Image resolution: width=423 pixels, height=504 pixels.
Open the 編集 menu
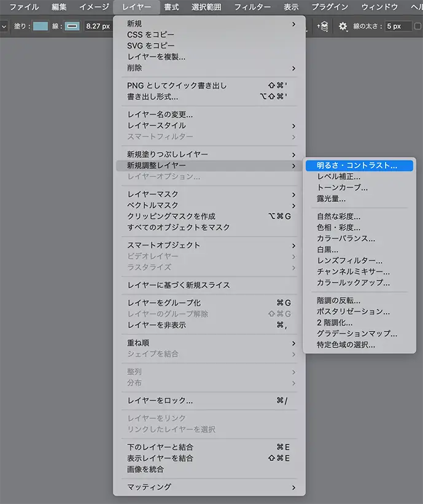tap(59, 7)
